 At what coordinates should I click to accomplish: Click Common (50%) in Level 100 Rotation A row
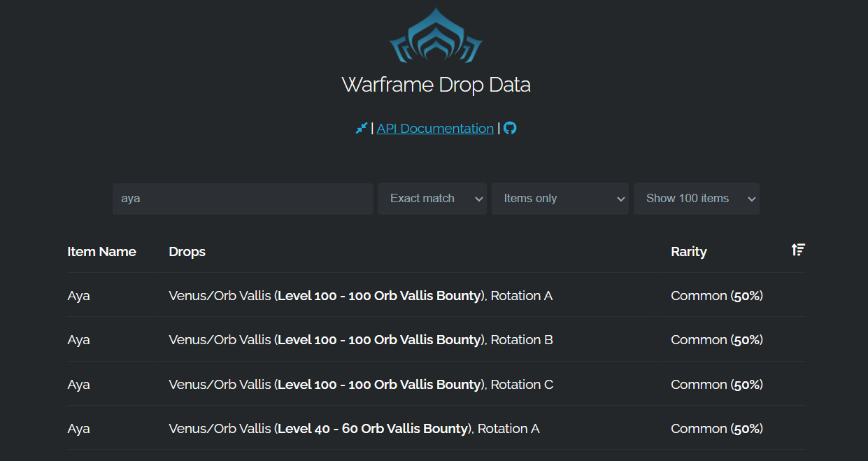[x=717, y=296]
